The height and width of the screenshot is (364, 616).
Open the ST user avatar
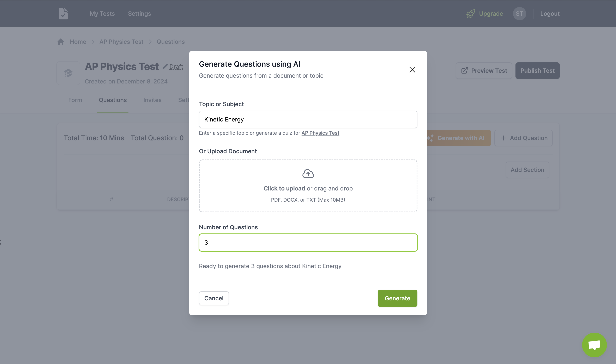coord(519,14)
